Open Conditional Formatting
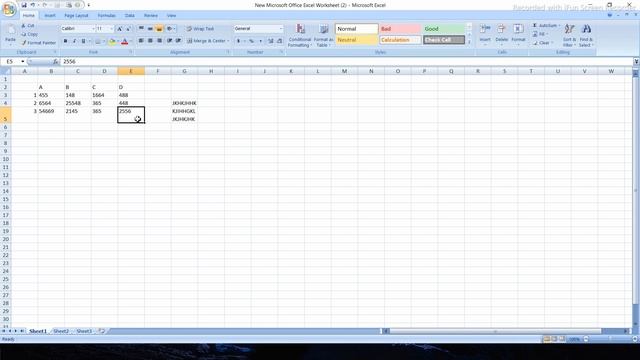Viewport: 640px width, 360px height. click(300, 35)
